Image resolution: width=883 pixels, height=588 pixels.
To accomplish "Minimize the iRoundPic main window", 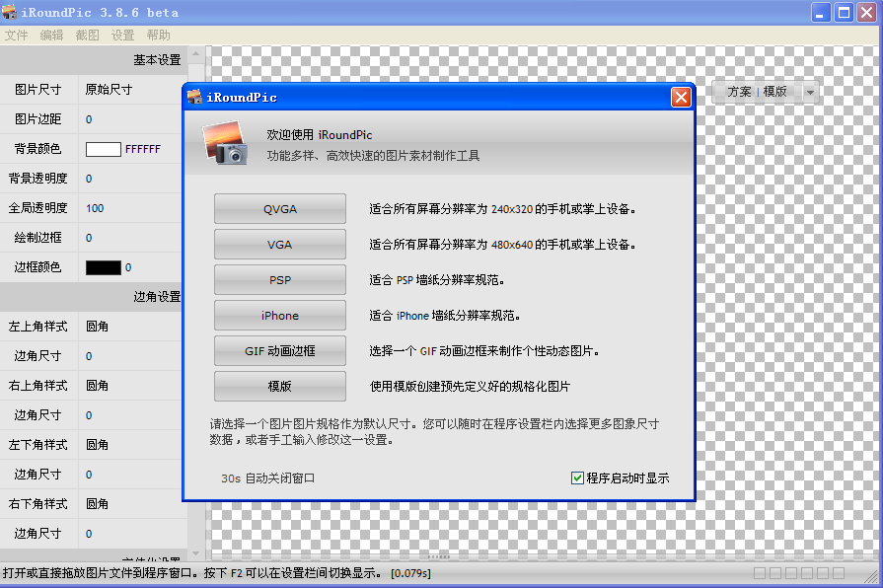I will pyautogui.click(x=821, y=13).
